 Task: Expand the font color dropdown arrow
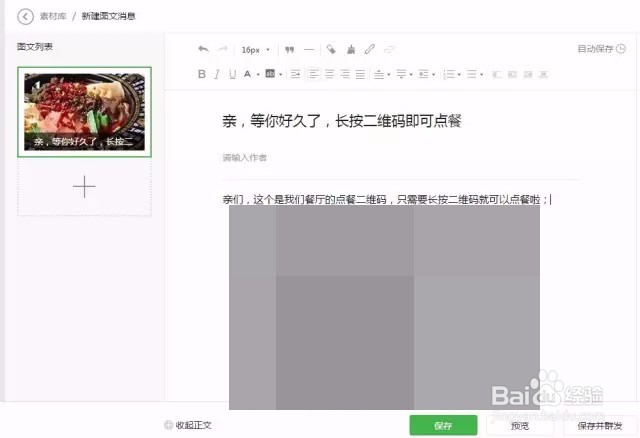click(258, 74)
